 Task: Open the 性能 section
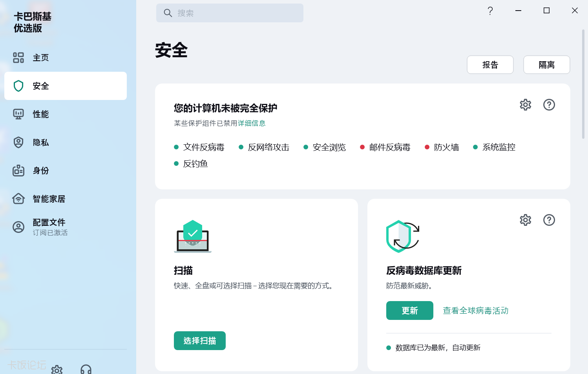pos(66,114)
